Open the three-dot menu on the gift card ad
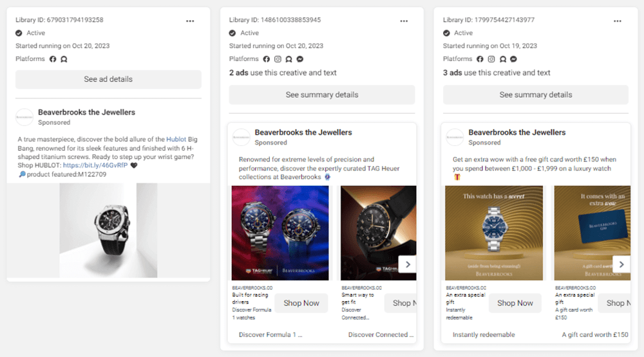Screen dimensions: 644x357 coord(618,21)
